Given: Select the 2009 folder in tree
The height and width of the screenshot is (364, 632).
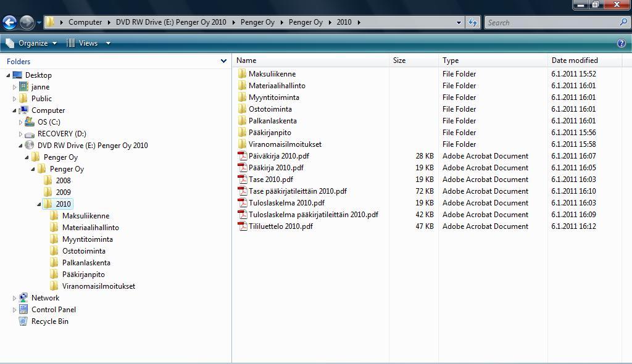Looking at the screenshot, I should [57, 192].
